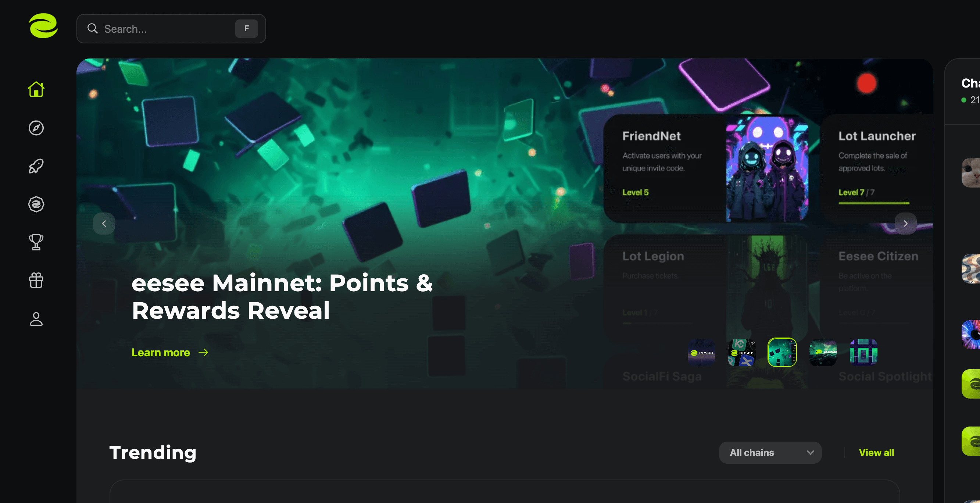Screen dimensions: 980x503
Task: Select the second eesee banner thumbnail
Action: [x=742, y=352]
